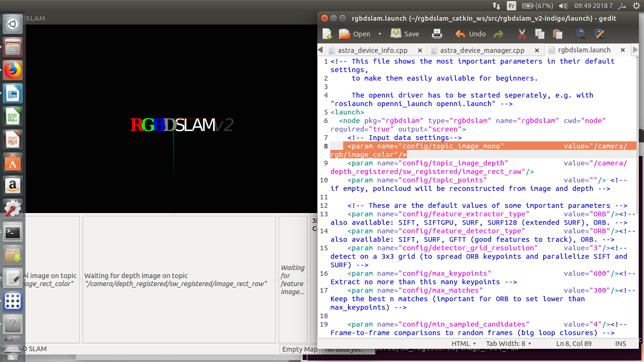
Task: Redo the last undone edit
Action: 499,33
